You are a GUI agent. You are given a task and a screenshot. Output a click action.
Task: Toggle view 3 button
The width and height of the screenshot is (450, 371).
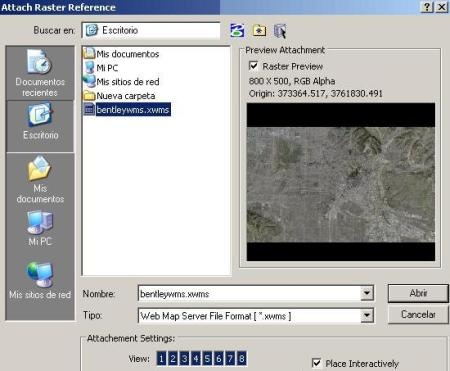[x=184, y=359]
